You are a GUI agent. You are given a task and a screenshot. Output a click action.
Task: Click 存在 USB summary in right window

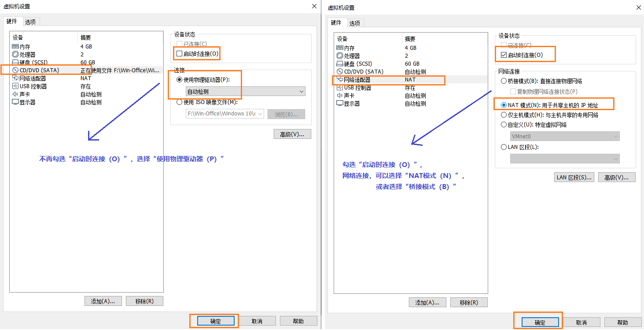coord(410,87)
